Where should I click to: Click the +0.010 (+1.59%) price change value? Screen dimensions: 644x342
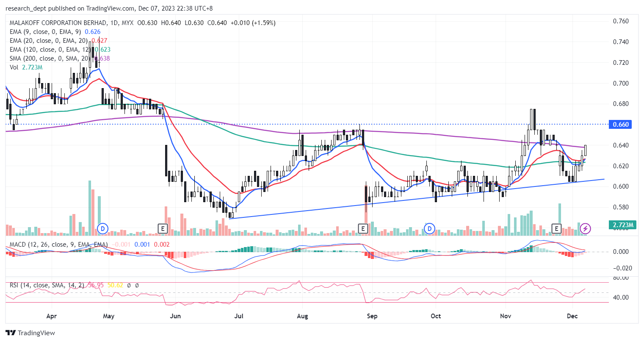pos(253,23)
